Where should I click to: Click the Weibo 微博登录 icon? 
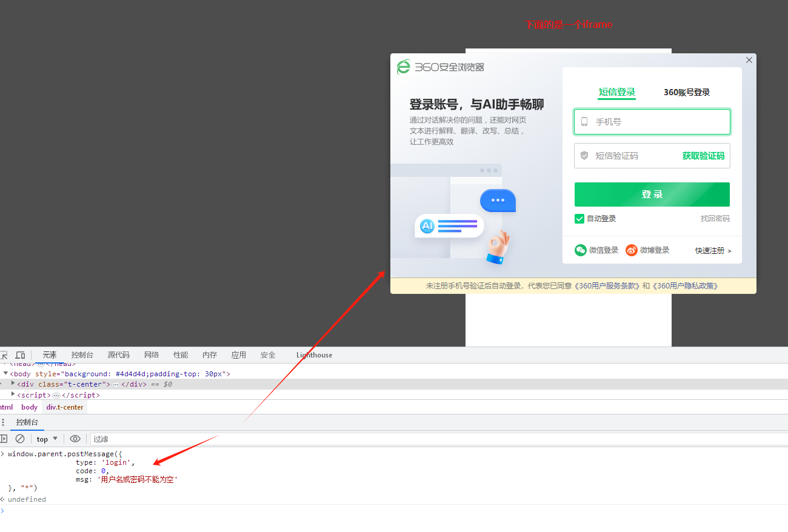[631, 250]
